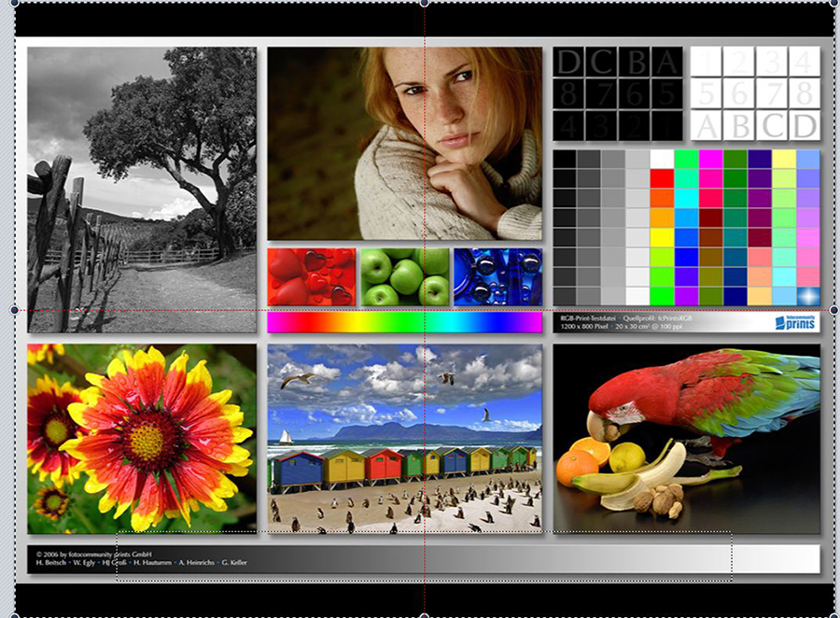
Task: Select the green apples thumbnail
Action: tap(405, 276)
